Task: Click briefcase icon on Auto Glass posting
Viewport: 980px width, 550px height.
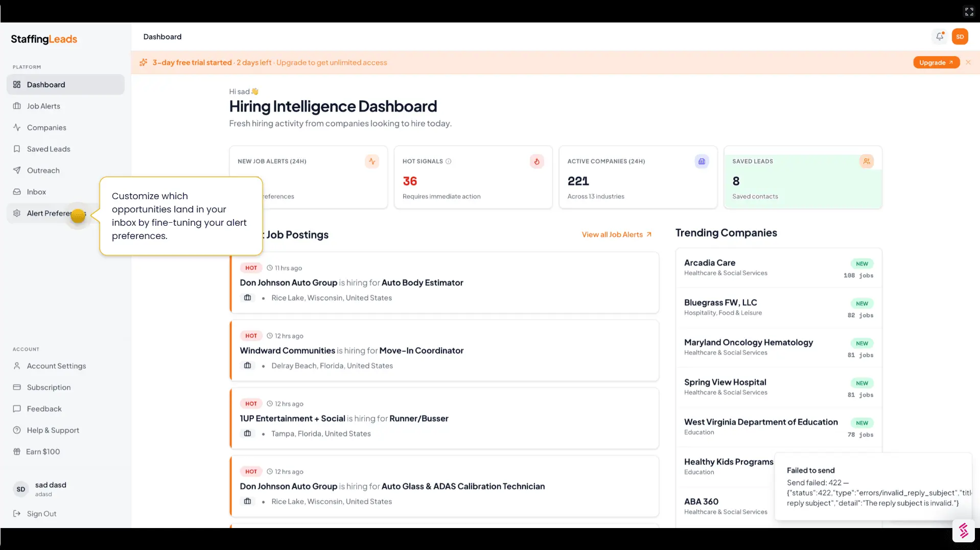Action: coord(247,501)
